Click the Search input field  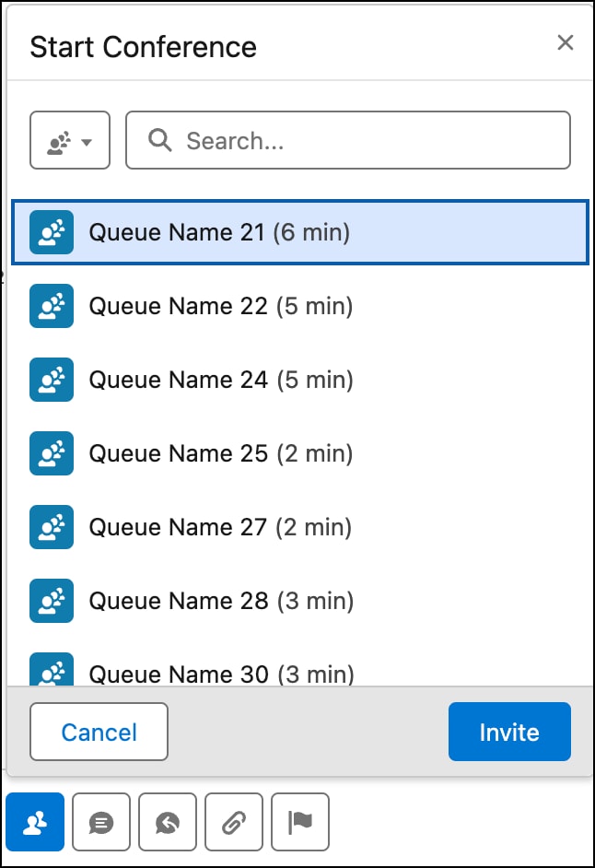click(x=350, y=140)
